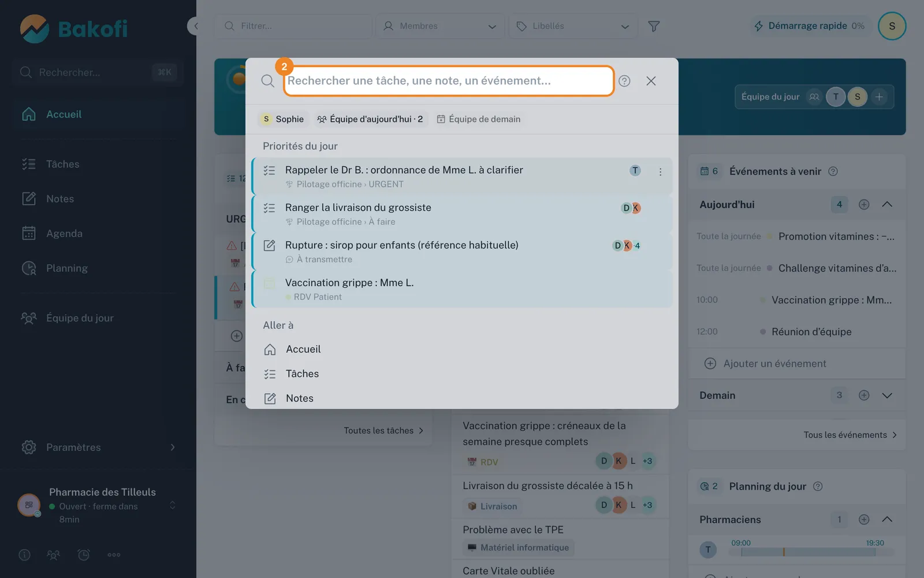This screenshot has width=924, height=578.
Task: Toggle Équipe de demain filter chip
Action: pyautogui.click(x=479, y=119)
